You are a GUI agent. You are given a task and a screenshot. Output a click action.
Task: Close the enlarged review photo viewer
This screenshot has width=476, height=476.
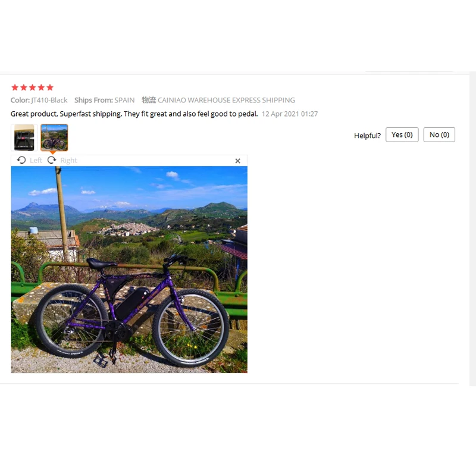pos(237,161)
